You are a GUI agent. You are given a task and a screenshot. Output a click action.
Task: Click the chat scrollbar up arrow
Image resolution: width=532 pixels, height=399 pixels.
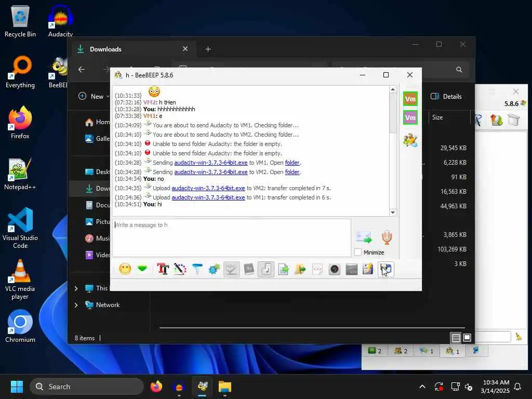click(393, 89)
